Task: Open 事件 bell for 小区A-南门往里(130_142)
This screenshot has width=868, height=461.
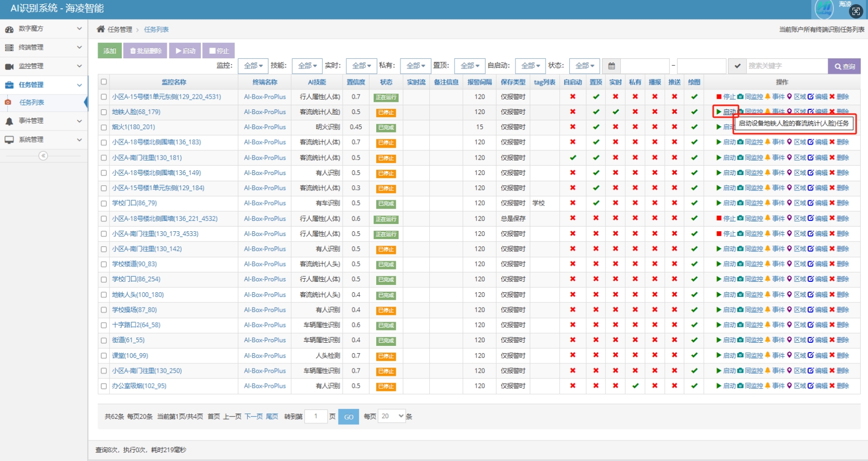Action: pos(775,249)
